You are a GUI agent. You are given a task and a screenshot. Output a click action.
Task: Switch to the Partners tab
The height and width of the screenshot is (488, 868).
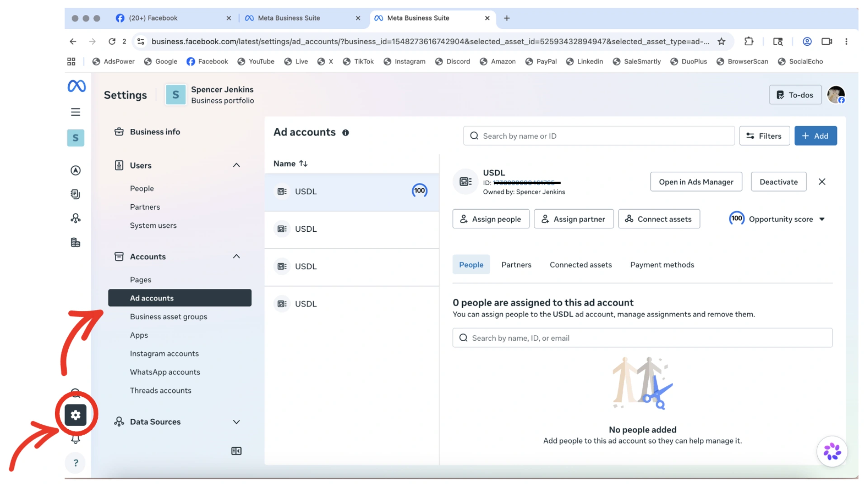[516, 265]
